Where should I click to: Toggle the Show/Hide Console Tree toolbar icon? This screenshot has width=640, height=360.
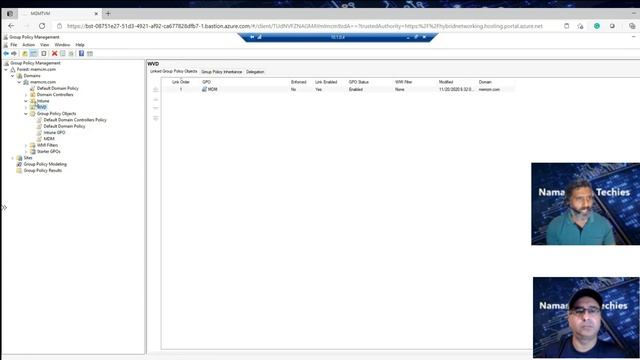(x=33, y=53)
